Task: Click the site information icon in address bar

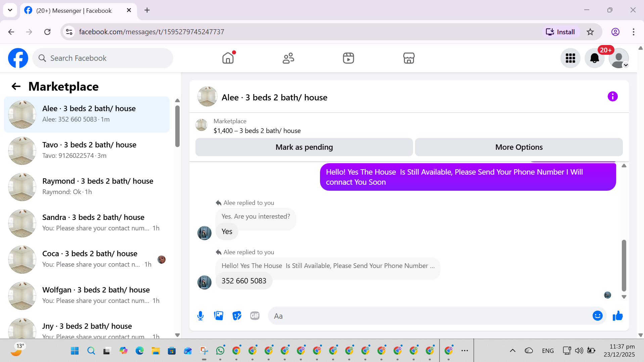Action: point(69,32)
